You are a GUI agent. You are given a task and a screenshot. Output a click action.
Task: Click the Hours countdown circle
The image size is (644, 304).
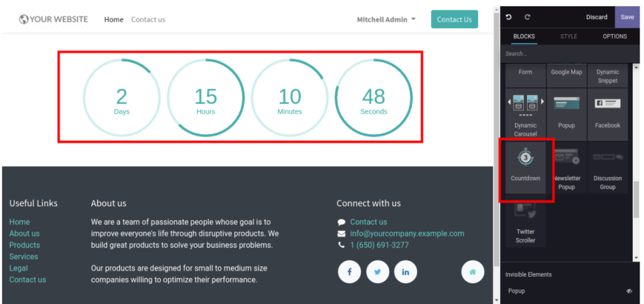206,98
